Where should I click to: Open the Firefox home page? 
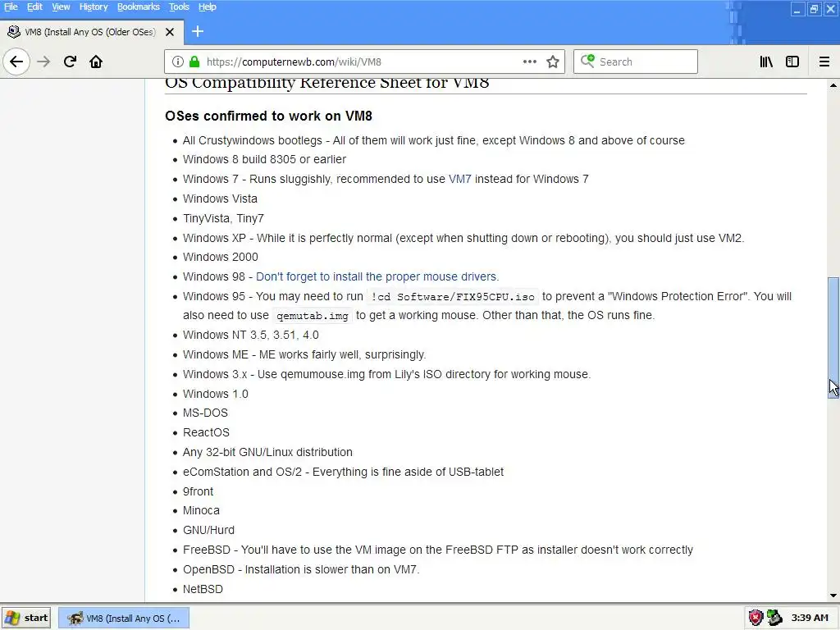coord(96,62)
